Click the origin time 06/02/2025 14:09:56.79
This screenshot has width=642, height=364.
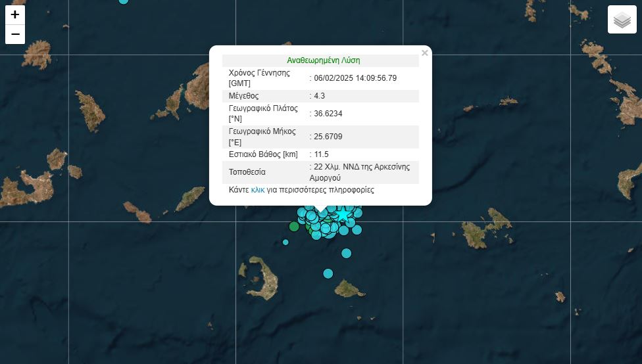(x=355, y=78)
